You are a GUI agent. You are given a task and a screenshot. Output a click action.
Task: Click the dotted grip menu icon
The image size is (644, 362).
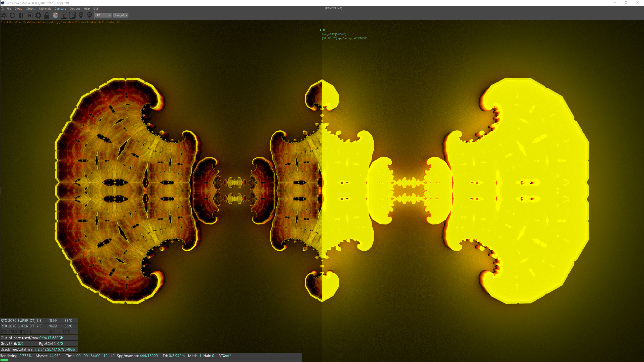click(x=3, y=9)
